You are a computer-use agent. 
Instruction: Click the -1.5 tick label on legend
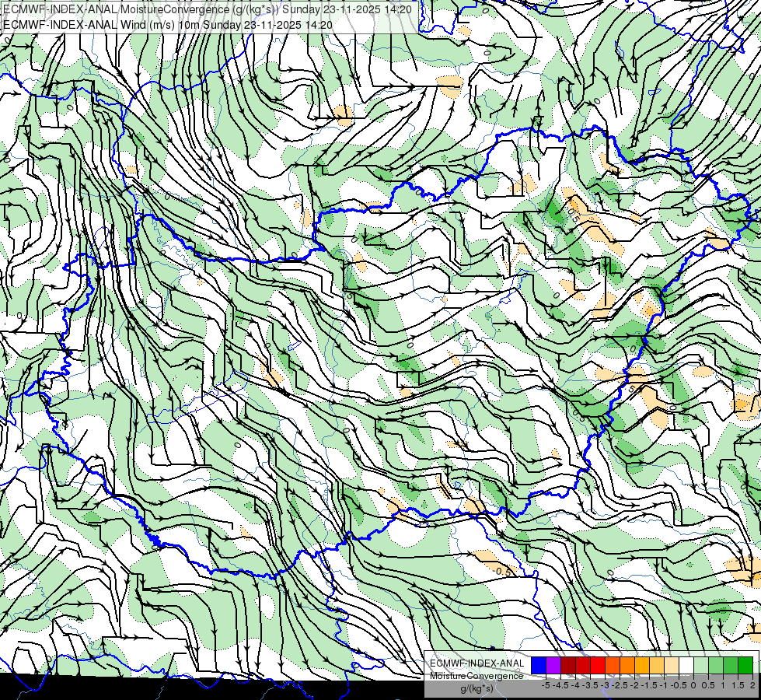(x=649, y=685)
